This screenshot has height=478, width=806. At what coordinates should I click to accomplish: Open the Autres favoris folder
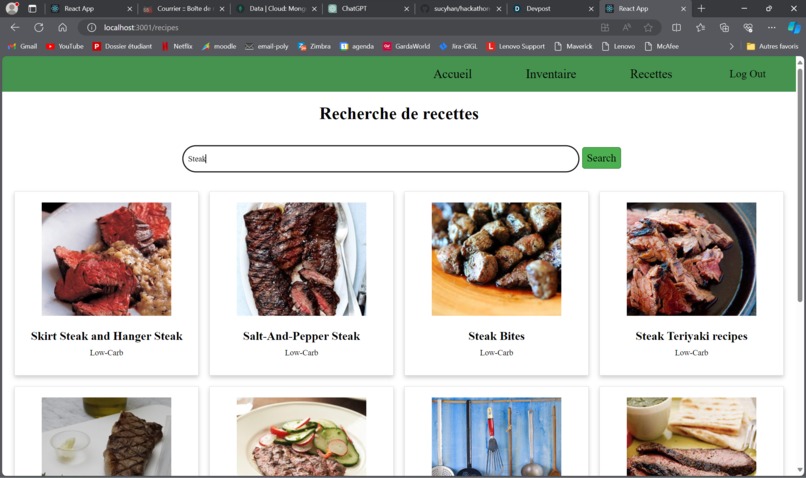[x=772, y=46]
